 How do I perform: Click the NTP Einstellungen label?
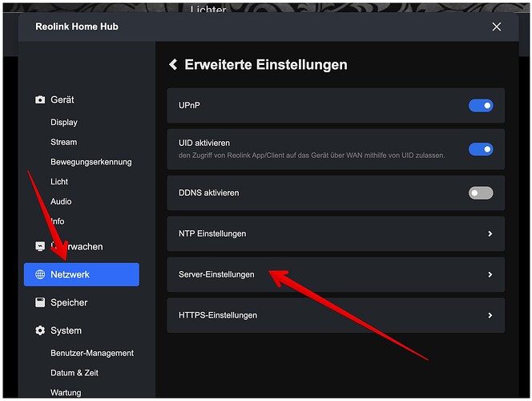click(x=212, y=233)
